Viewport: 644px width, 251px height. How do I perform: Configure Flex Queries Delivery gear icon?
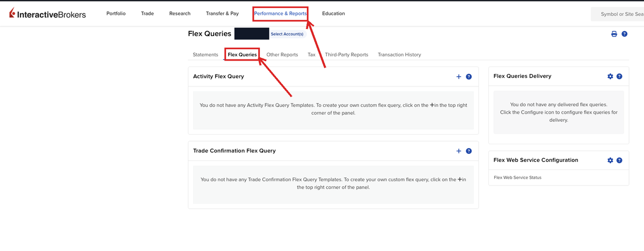point(610,76)
